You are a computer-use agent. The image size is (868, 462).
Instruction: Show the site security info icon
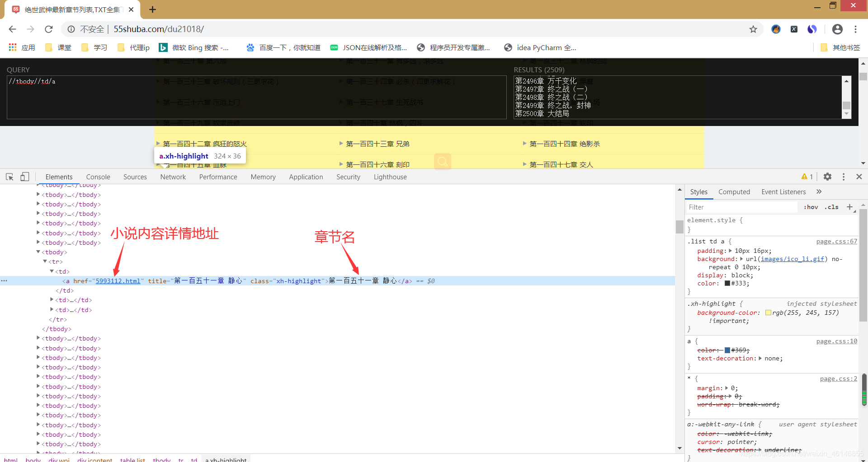coord(71,29)
